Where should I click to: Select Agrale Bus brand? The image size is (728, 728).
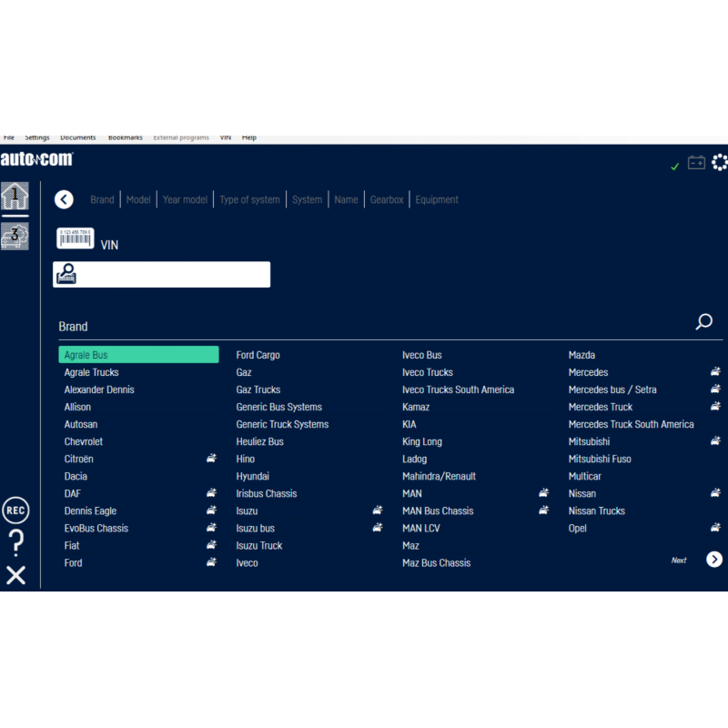[x=138, y=355]
